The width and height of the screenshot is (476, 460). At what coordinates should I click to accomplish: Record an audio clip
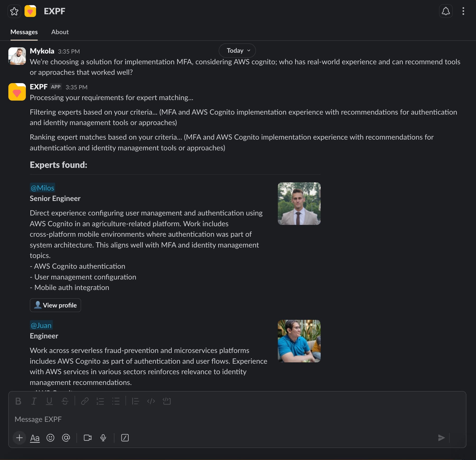[103, 438]
